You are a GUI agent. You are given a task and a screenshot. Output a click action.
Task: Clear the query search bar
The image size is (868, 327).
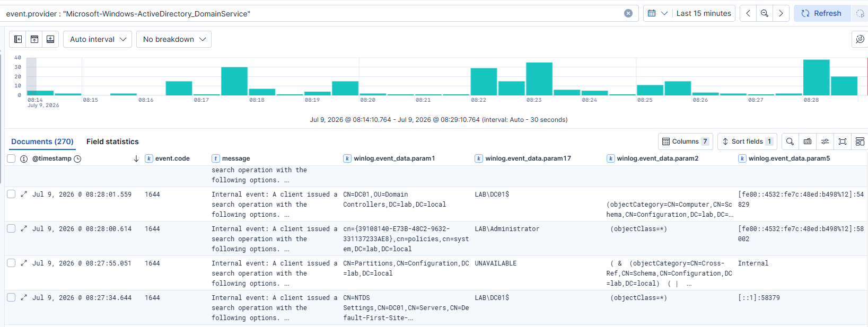tap(628, 13)
